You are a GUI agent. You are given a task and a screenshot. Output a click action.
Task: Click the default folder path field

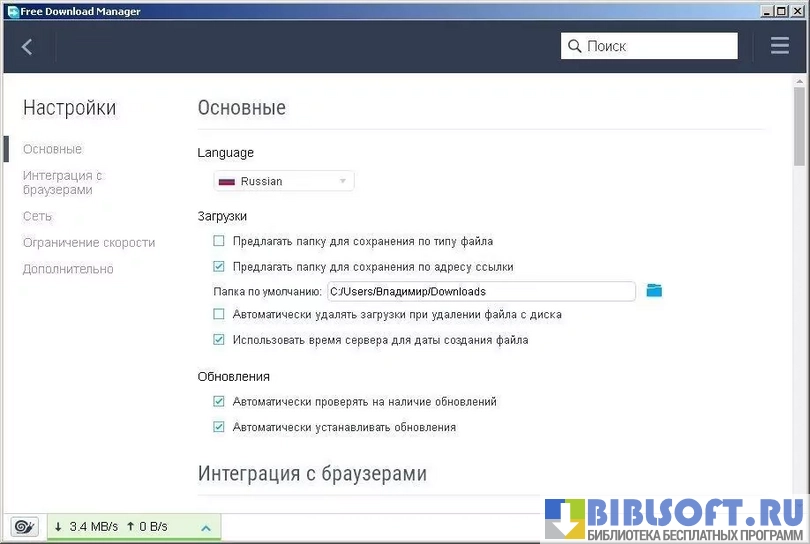tap(481, 291)
